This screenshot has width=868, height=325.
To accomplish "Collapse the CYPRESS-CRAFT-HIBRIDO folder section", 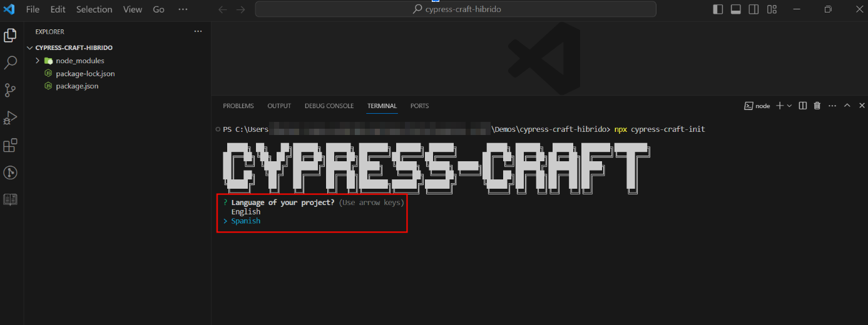I will point(29,48).
